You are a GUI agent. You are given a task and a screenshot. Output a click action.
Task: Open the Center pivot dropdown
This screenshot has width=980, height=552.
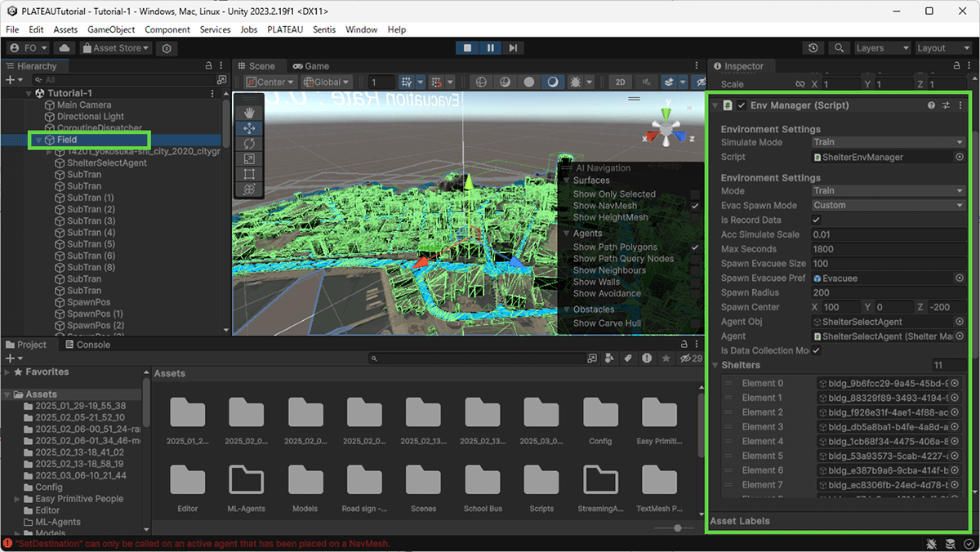(x=269, y=82)
